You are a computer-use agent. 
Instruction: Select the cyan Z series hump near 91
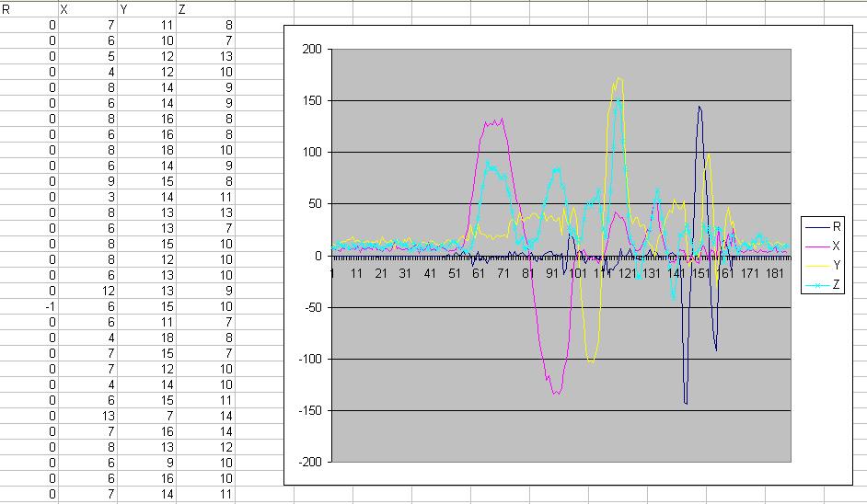(556, 170)
